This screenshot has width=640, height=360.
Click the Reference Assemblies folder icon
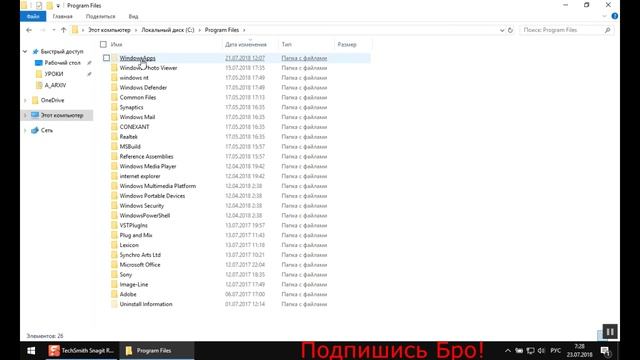coord(114,156)
